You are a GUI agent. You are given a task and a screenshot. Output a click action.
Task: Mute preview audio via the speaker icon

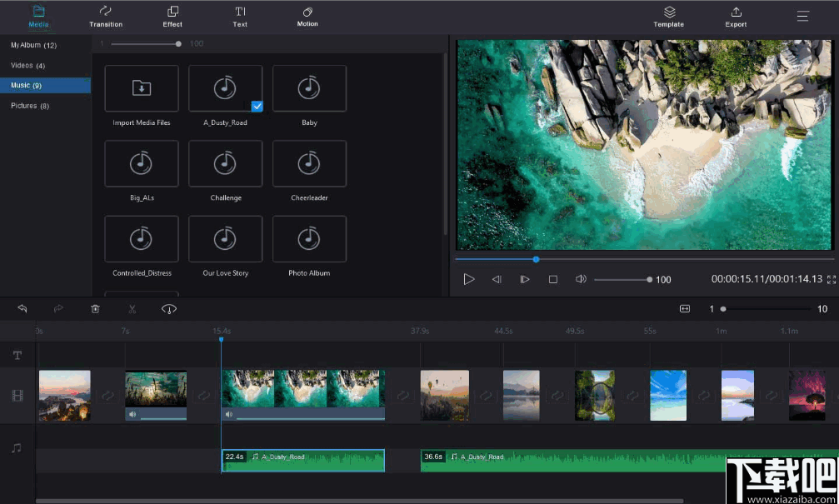pyautogui.click(x=581, y=279)
